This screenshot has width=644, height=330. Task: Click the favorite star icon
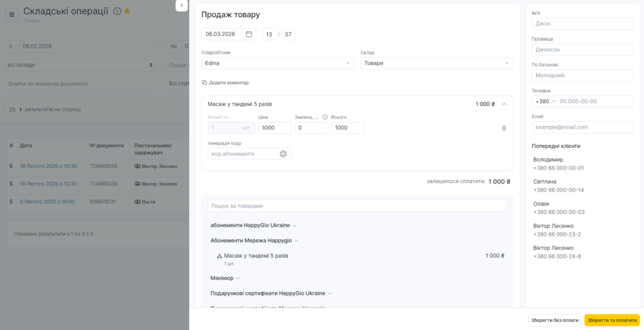click(127, 11)
